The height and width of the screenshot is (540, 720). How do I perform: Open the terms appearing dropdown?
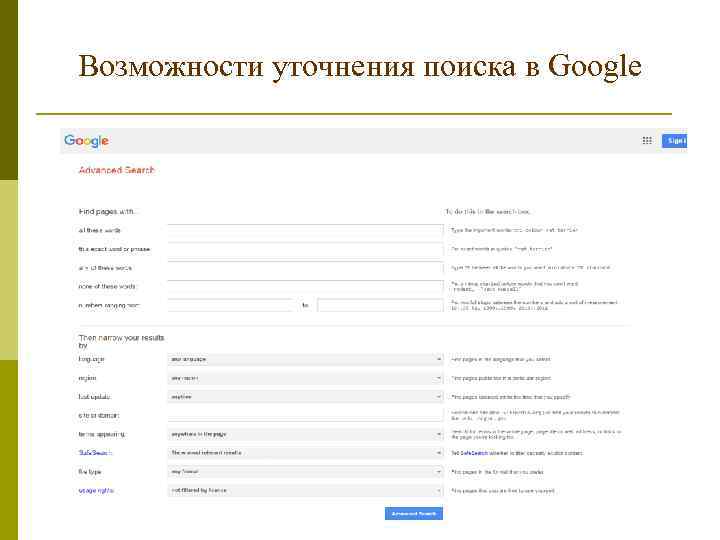(x=305, y=434)
